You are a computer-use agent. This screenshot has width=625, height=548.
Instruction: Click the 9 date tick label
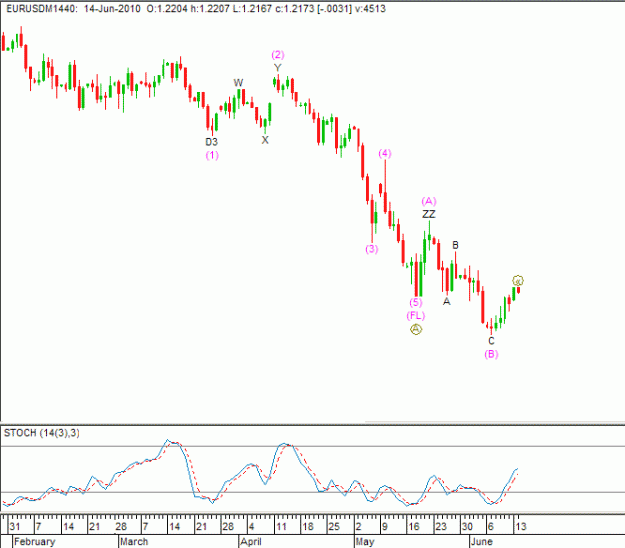[x=384, y=526]
